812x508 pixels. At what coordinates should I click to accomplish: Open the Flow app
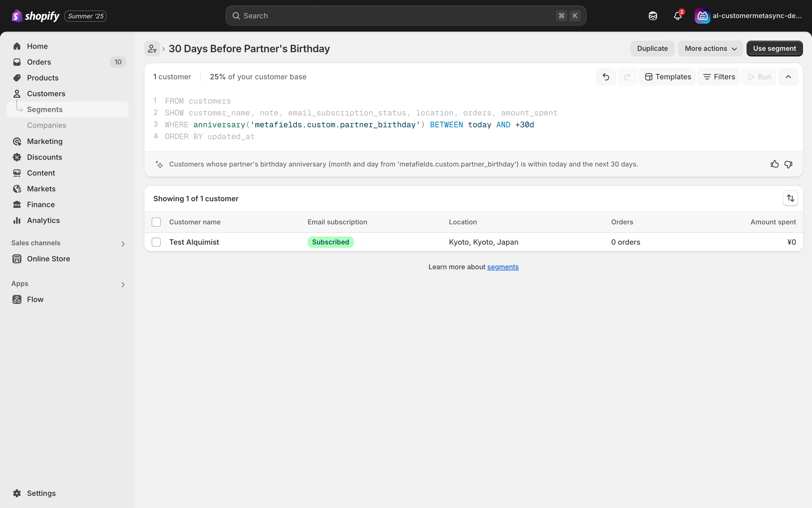tap(67, 299)
